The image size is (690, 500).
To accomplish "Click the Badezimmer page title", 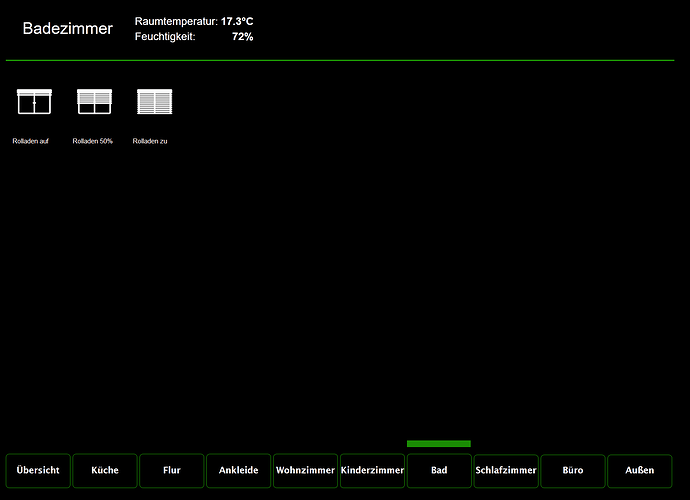I will click(68, 29).
